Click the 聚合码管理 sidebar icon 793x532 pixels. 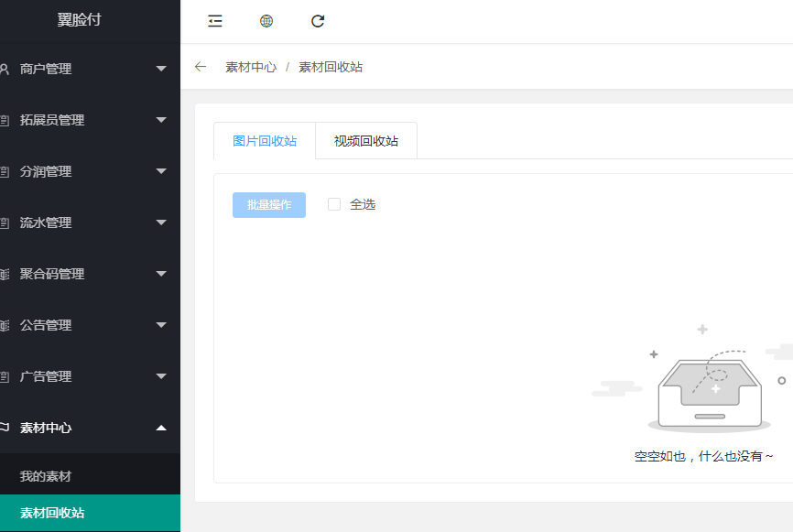[x=5, y=274]
